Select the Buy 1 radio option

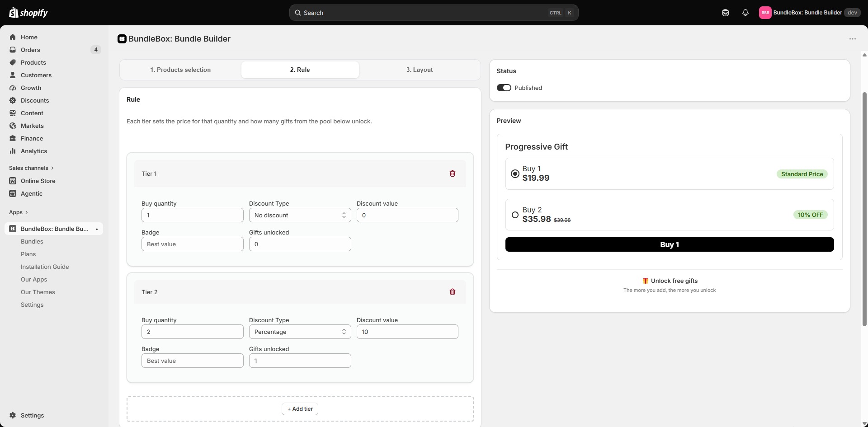(514, 174)
